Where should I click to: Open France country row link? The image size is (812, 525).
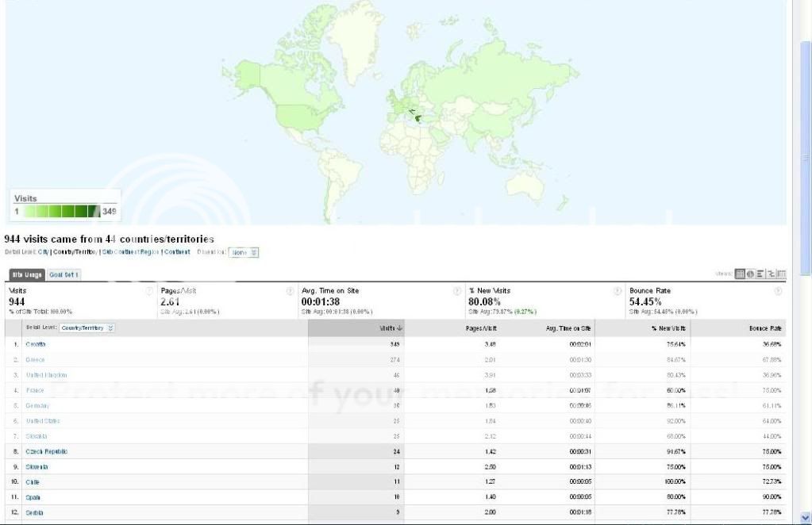[35, 390]
